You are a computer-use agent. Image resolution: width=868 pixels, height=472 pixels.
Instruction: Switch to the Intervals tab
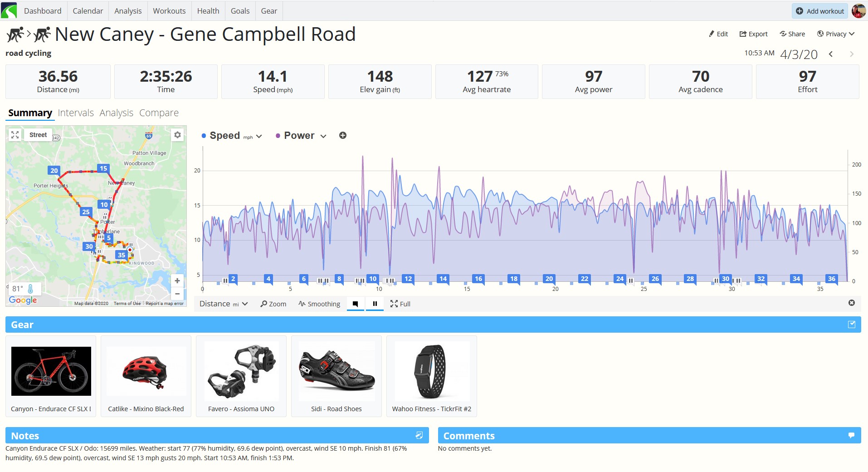tap(76, 113)
